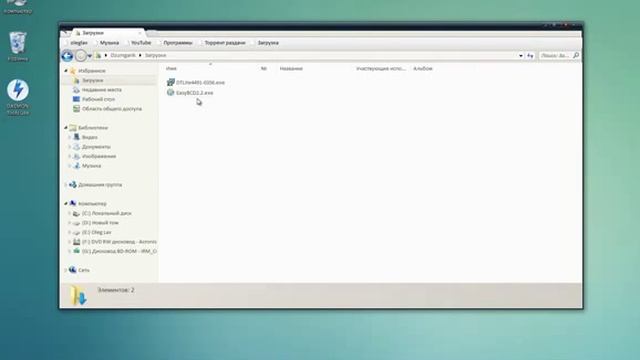Click the folder icon in the address bar

[x=98, y=56]
